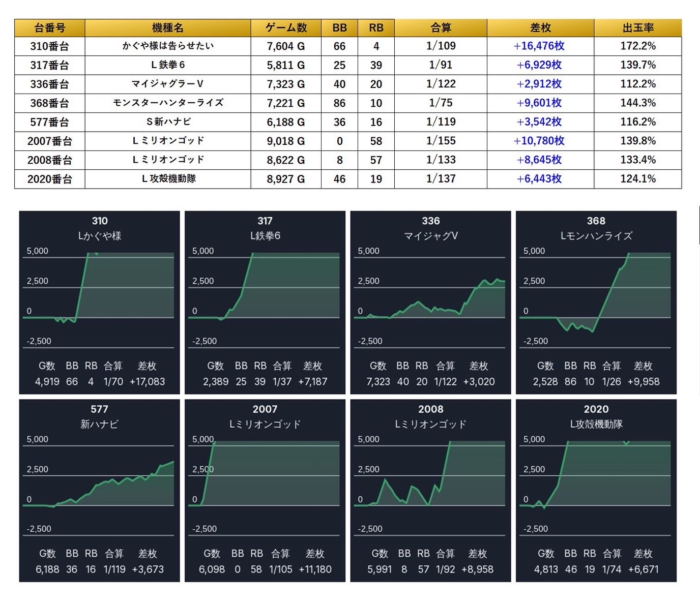The height and width of the screenshot is (605, 700).
Task: Select the +9,958 value under graph 368
Action: tap(644, 381)
